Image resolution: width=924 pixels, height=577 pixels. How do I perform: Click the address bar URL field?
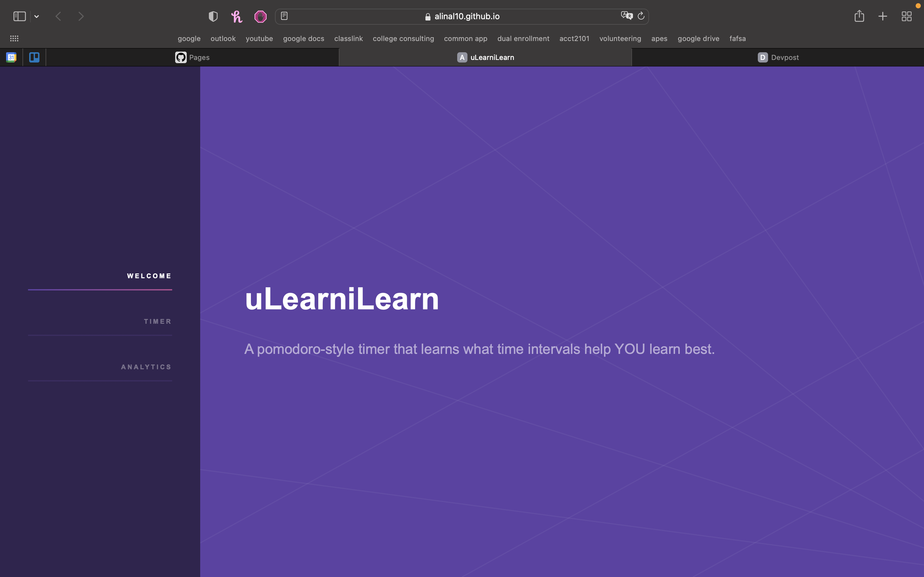tap(462, 16)
